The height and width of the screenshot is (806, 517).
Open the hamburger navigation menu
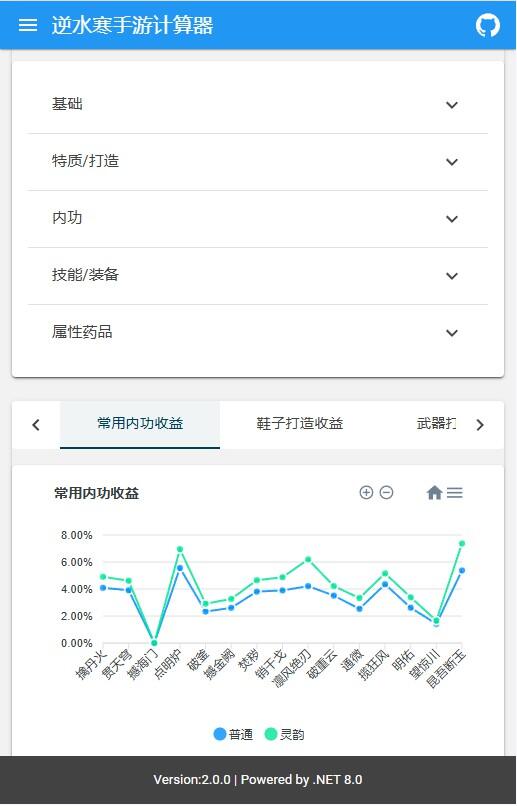(28, 25)
